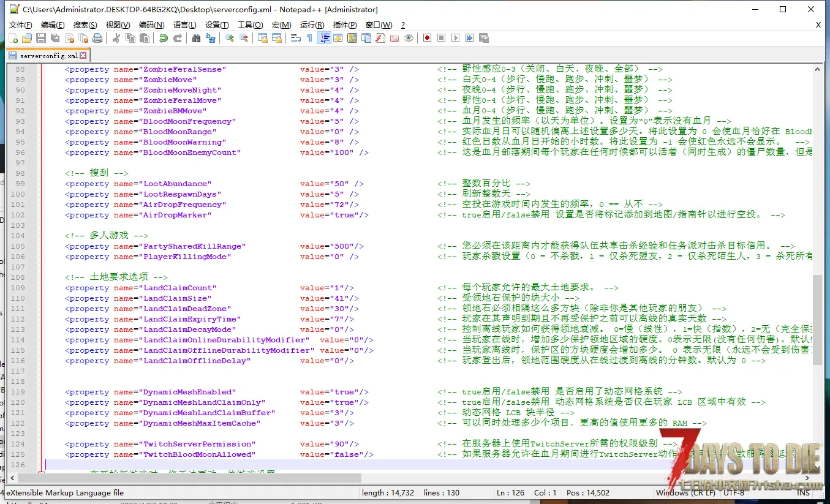Click the Paste clipboard icon

(x=144, y=38)
